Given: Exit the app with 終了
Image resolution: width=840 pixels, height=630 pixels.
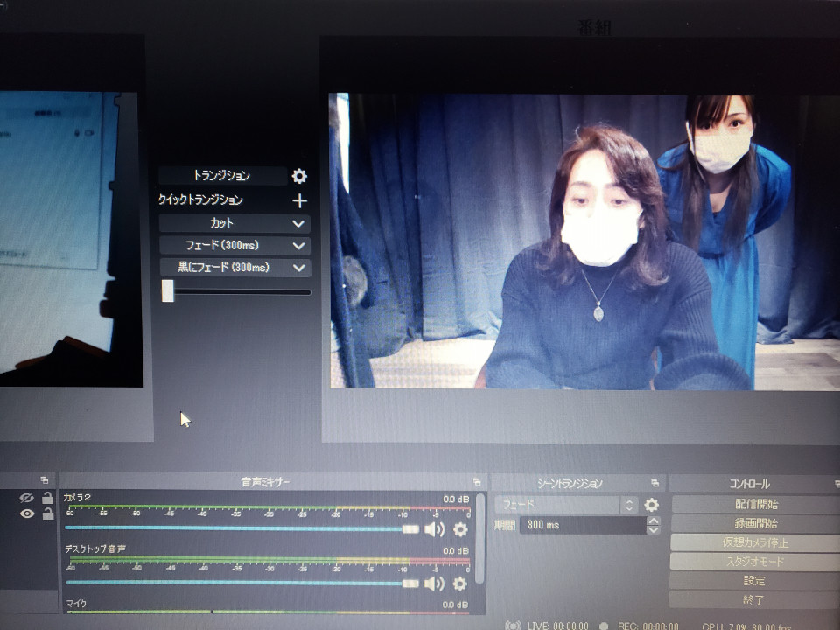Looking at the screenshot, I should click(755, 599).
